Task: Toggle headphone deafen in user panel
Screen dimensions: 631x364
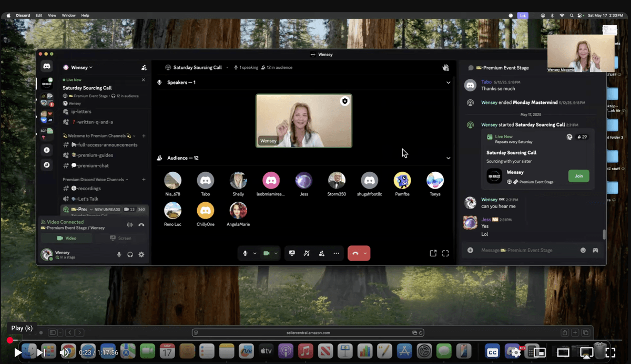Action: tap(130, 255)
